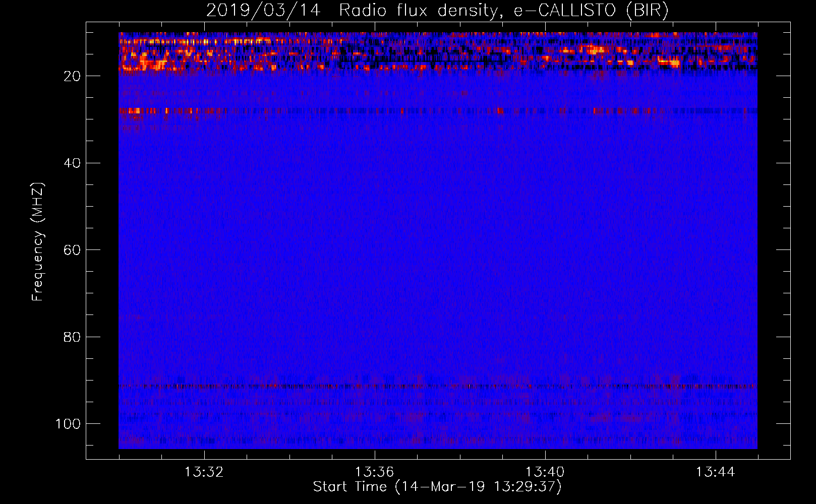Click the '40' frequency tick label
Image resolution: width=816 pixels, height=504 pixels.
pyautogui.click(x=72, y=163)
